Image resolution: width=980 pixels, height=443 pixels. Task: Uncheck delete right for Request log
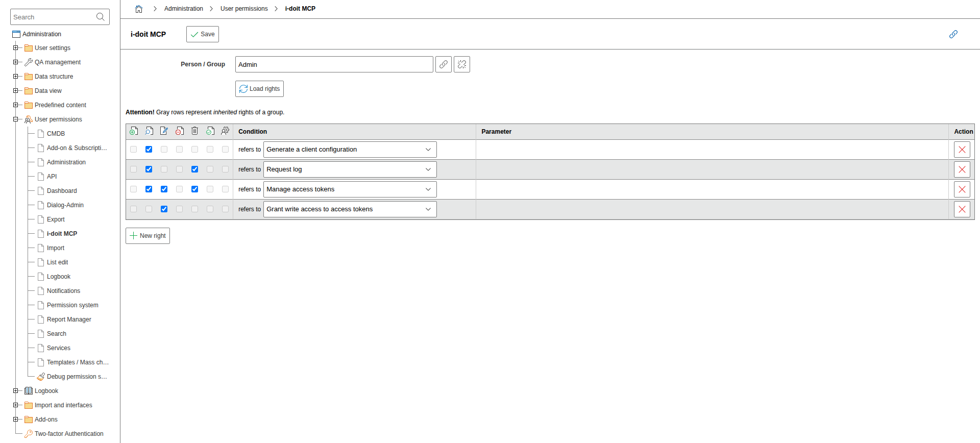click(195, 169)
